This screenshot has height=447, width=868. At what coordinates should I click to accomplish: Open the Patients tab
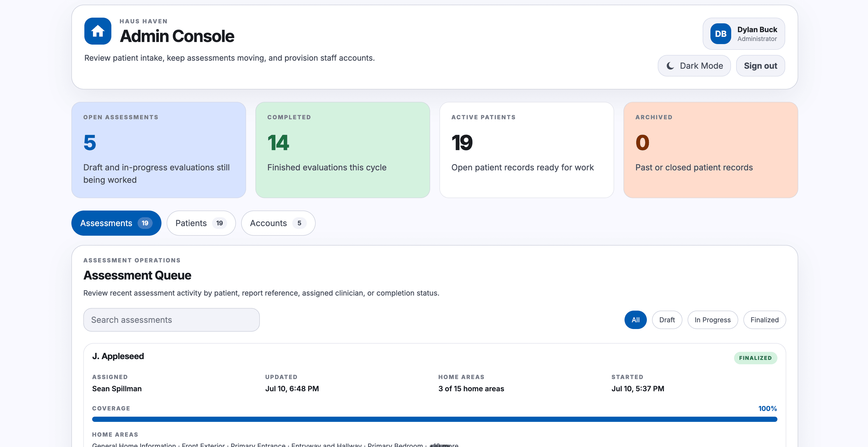[201, 223]
